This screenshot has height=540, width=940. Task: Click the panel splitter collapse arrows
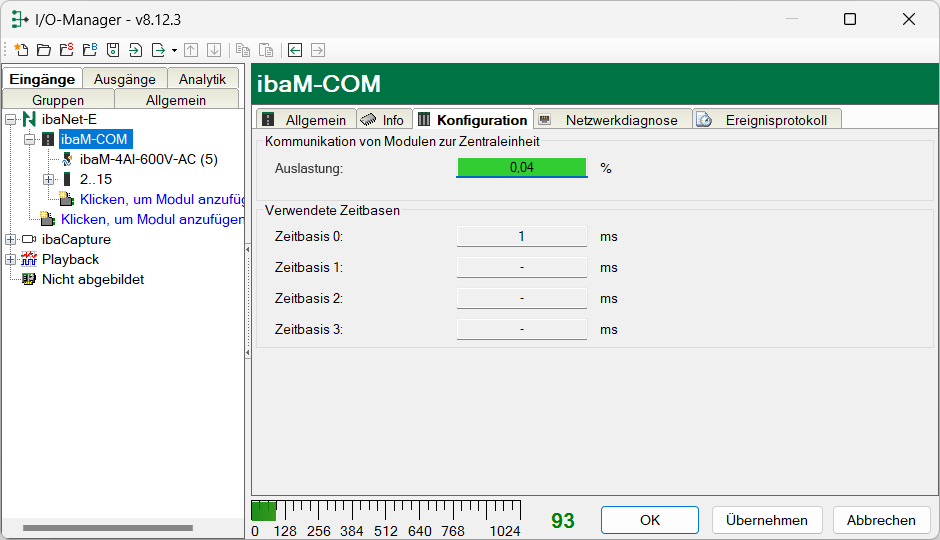click(x=248, y=301)
